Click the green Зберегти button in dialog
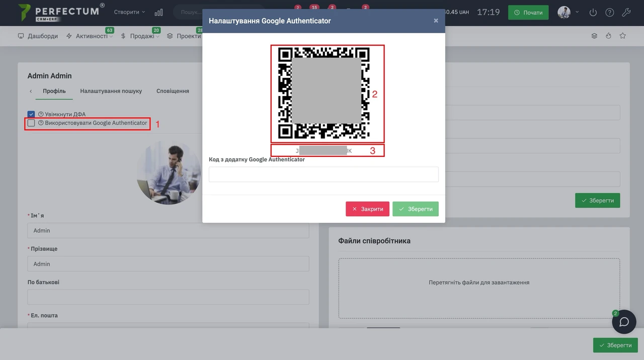644x360 pixels. [416, 209]
